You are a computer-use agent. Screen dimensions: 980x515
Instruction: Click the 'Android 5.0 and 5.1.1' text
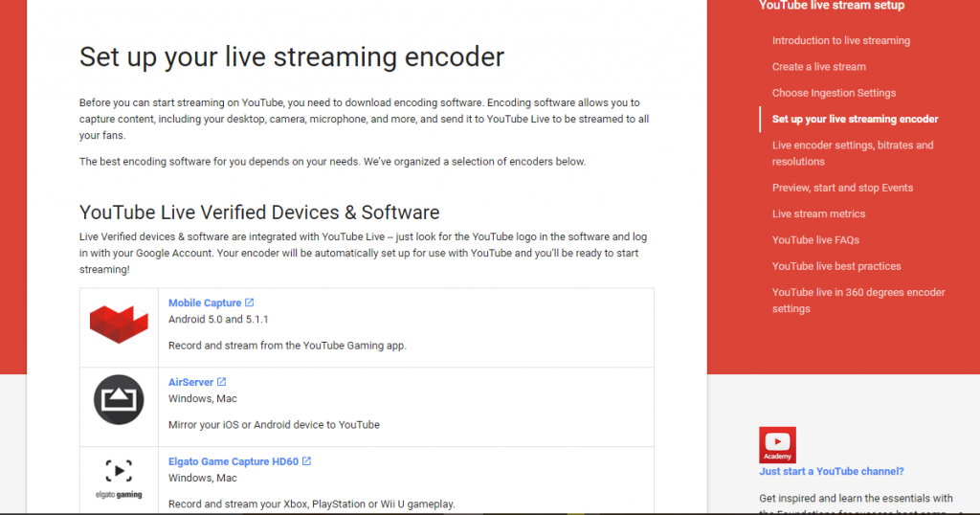pyautogui.click(x=218, y=320)
